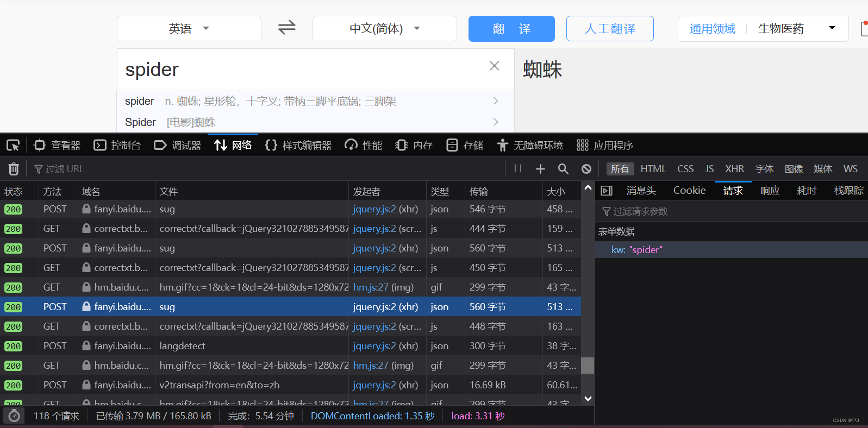
Task: Click the performance analysis stopwatch icon
Action: 14,416
